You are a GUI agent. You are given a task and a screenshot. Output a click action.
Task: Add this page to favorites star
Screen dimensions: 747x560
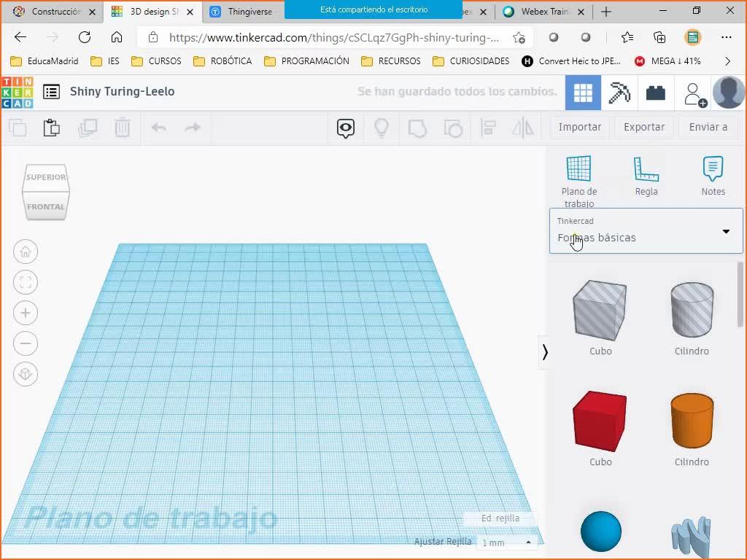click(519, 38)
